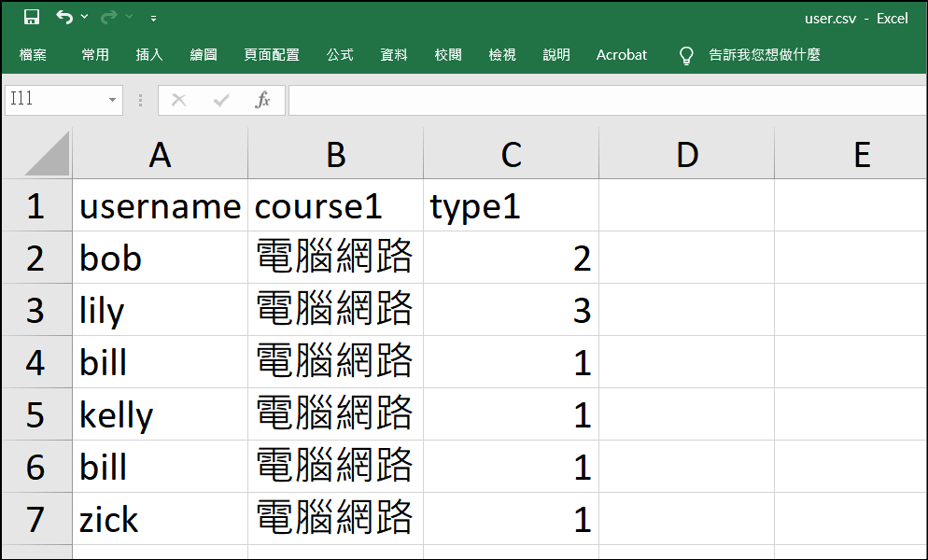This screenshot has height=560, width=928.
Task: Click type1 value 2 in bob's row
Action: click(512, 258)
